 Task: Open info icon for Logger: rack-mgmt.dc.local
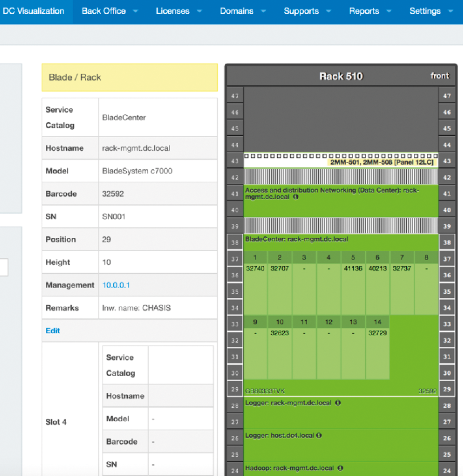338,403
